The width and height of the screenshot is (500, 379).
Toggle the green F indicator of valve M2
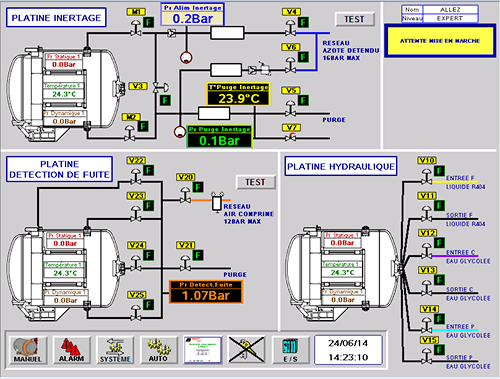(143, 126)
